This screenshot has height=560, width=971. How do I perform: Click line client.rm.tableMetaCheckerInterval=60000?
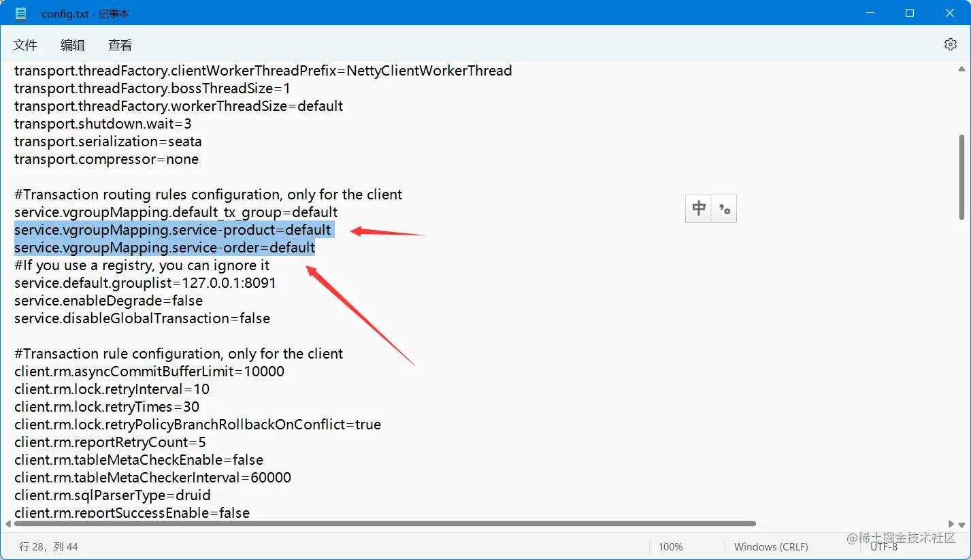(x=153, y=478)
